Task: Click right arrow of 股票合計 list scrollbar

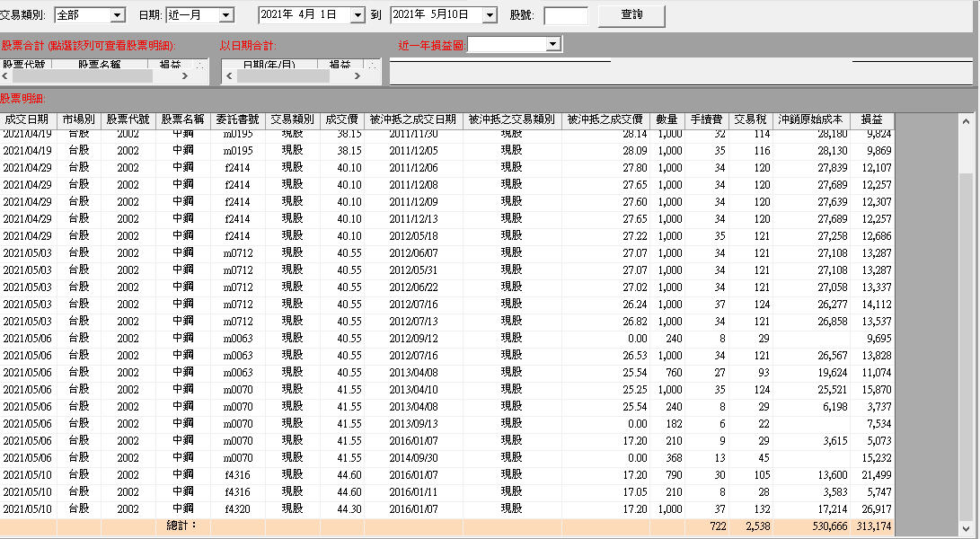Action: 185,75
